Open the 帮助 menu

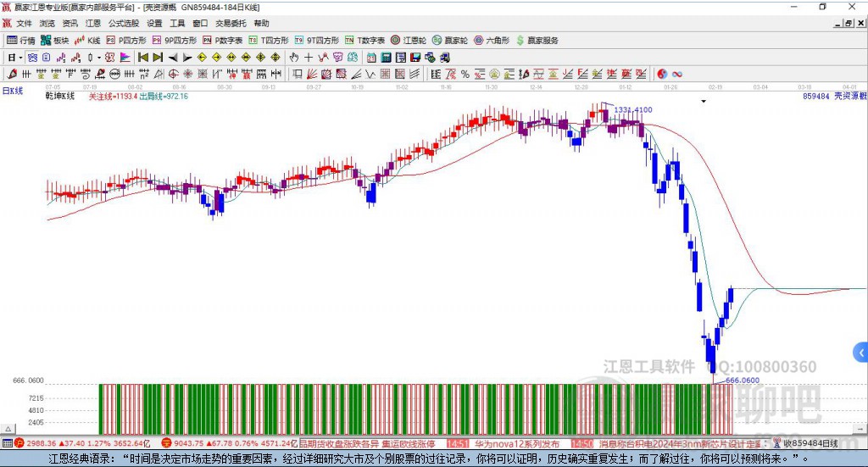tap(261, 23)
